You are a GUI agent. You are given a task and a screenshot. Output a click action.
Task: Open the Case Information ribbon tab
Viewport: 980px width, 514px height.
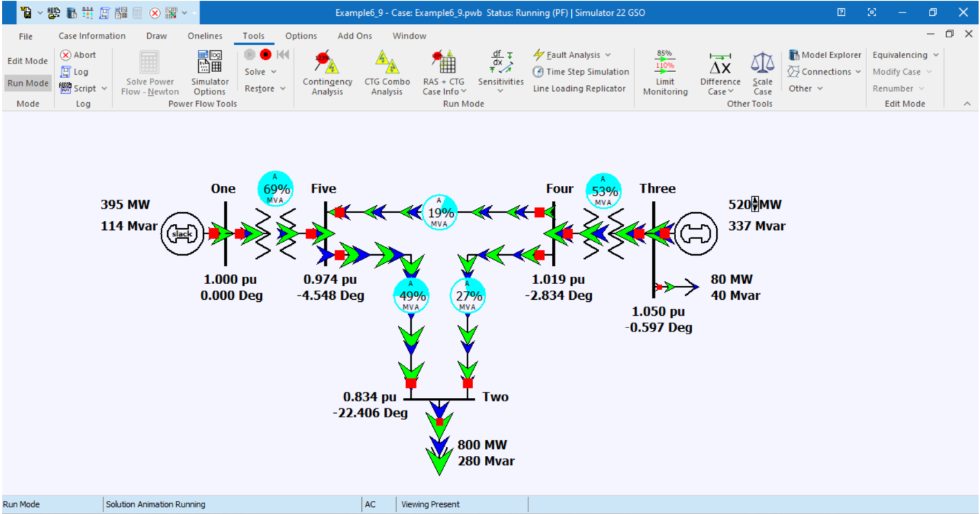(92, 35)
